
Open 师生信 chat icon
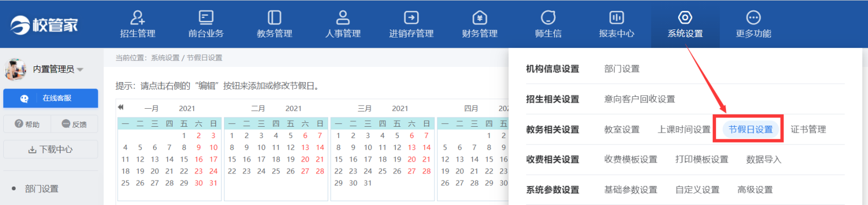pyautogui.click(x=548, y=18)
